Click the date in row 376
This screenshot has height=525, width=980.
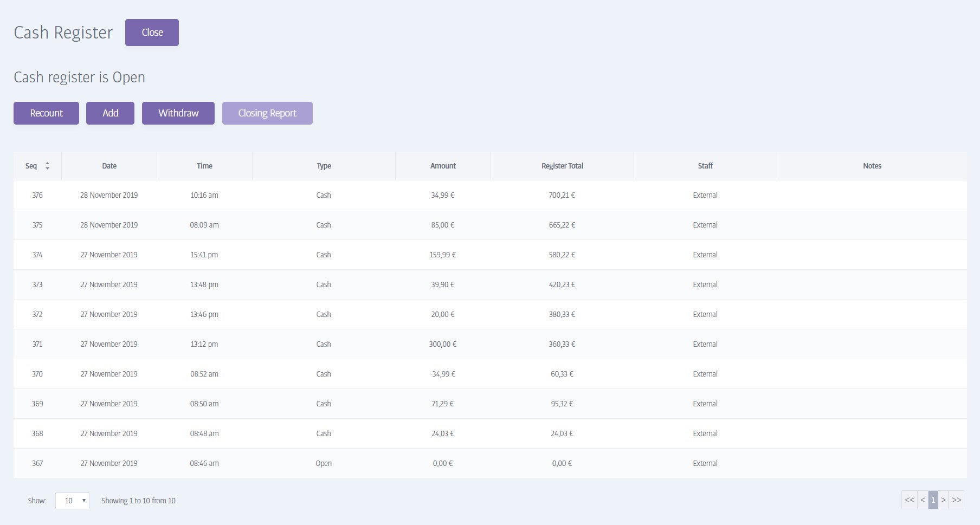109,195
